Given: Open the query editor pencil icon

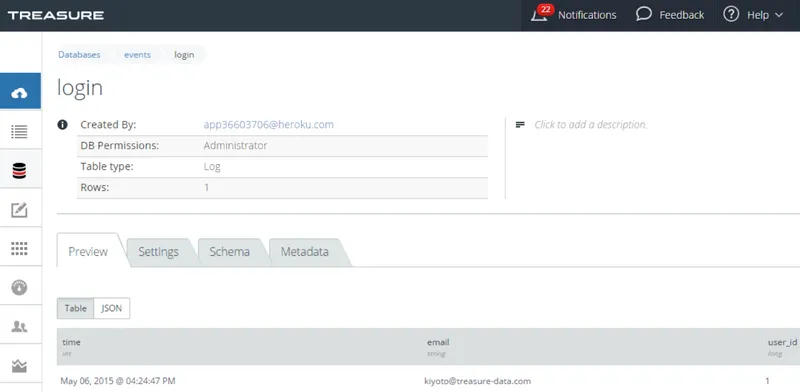Looking at the screenshot, I should 19,210.
